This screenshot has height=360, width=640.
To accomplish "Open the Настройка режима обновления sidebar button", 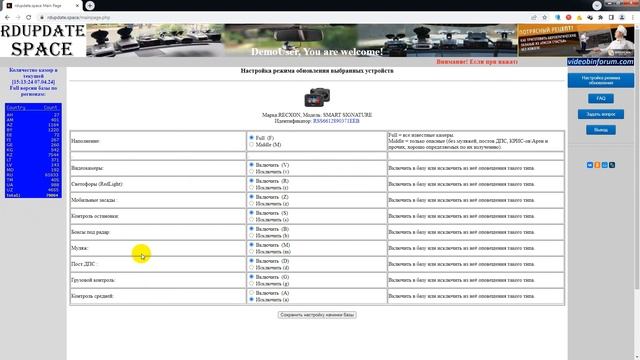I will (x=601, y=80).
